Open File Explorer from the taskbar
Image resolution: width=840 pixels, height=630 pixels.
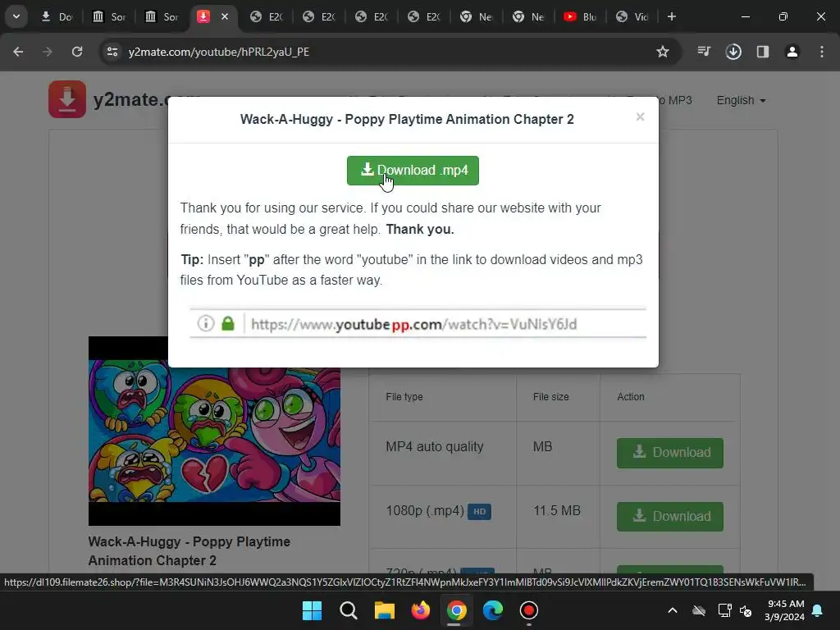pos(384,610)
